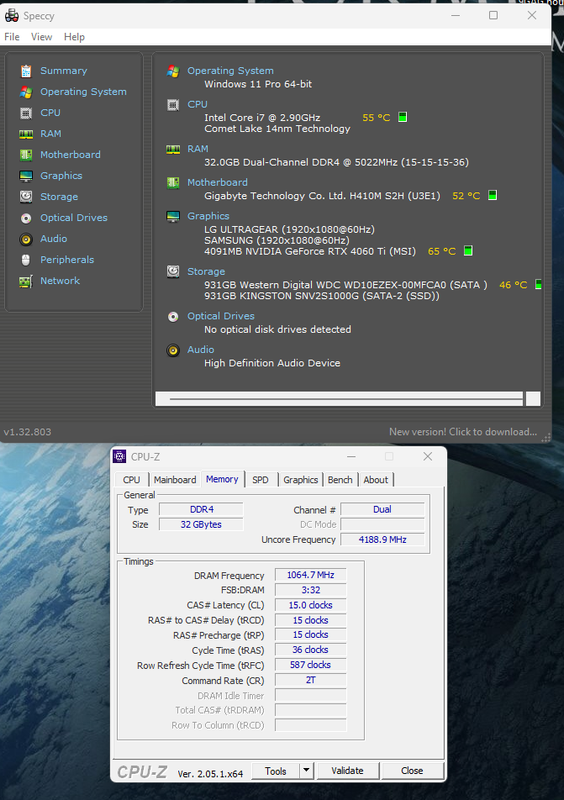Viewport: 564px width, 800px height.
Task: Open the Help menu in Speccy
Action: point(74,37)
